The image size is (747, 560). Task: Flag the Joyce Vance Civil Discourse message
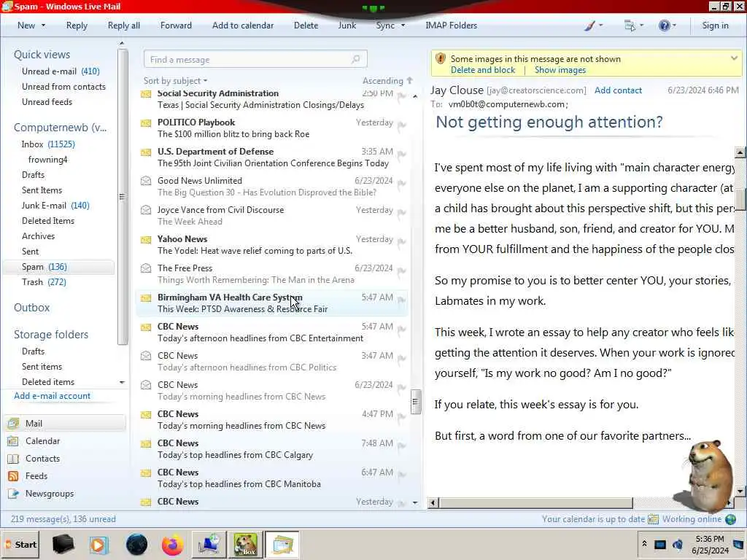pos(402,213)
